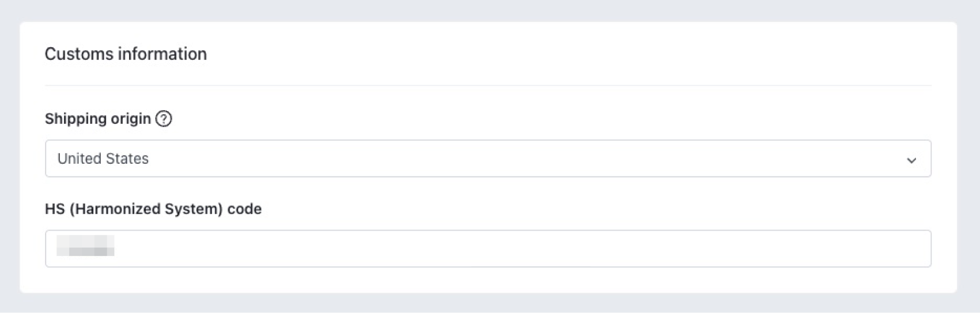Viewport: 980px width, 313px height.
Task: Click the HS code input field
Action: click(488, 248)
